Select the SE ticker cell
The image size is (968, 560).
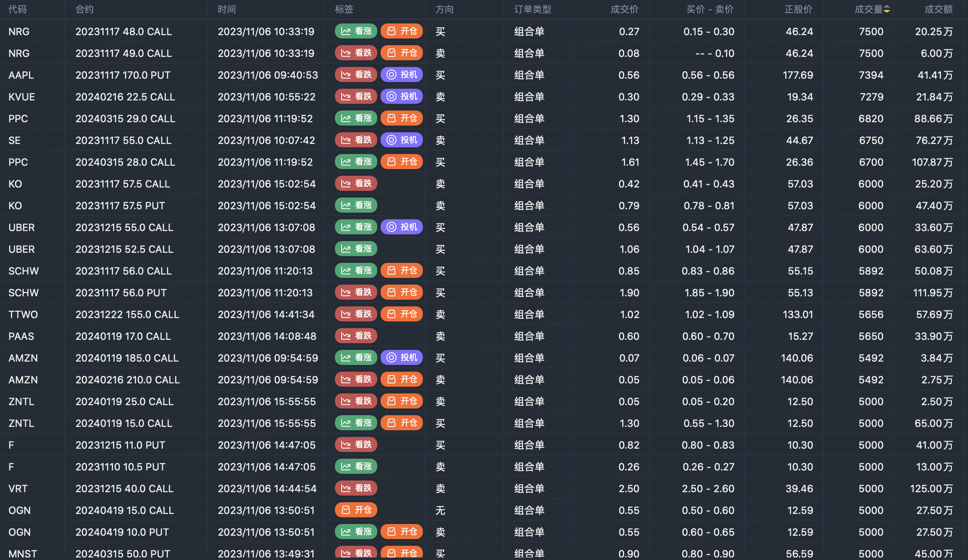coord(15,141)
